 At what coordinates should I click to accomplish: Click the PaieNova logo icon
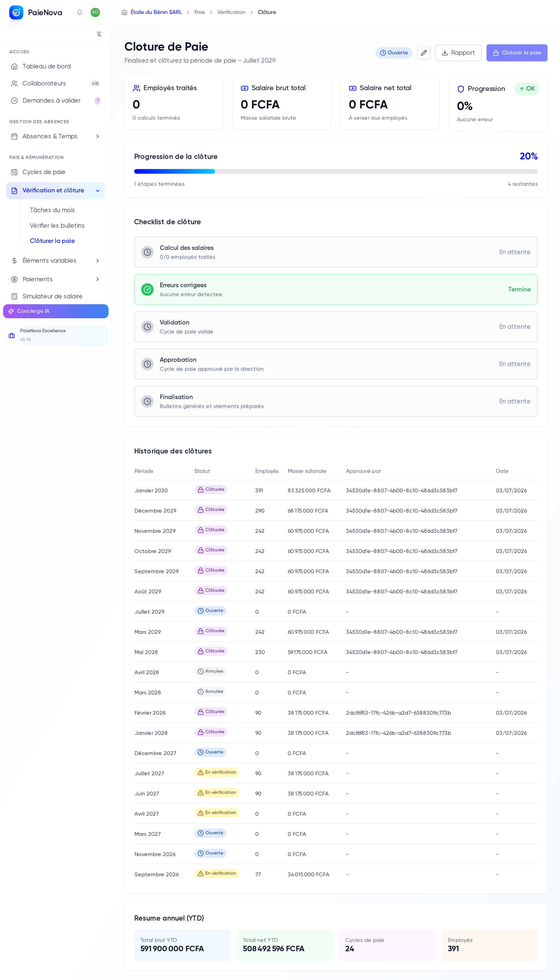point(16,12)
